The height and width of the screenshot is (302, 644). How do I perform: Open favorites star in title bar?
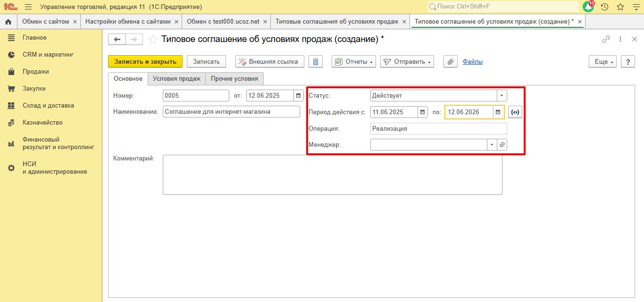620,7
